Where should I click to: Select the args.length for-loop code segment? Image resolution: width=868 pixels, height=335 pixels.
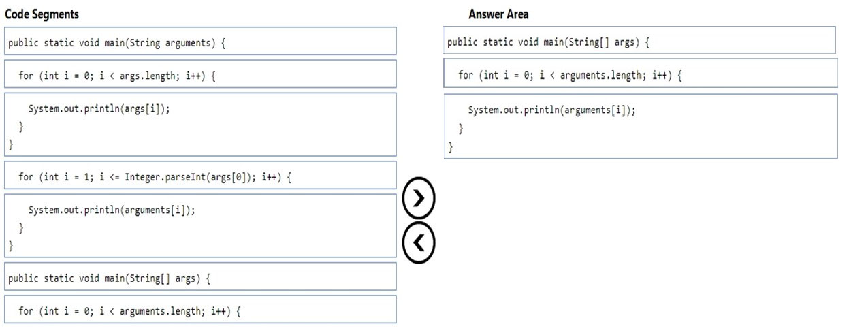click(200, 74)
